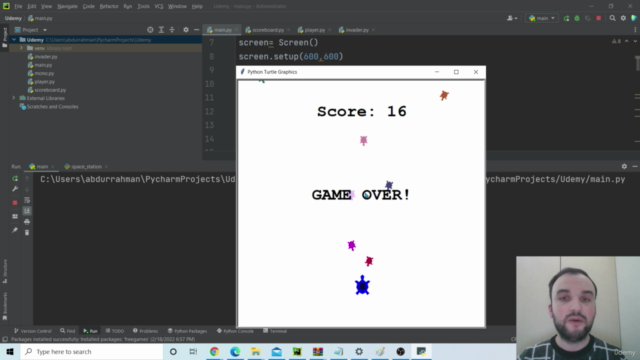This screenshot has width=640, height=360.
Task: Open IDE settings gear in top toolbar
Action: [x=623, y=18]
